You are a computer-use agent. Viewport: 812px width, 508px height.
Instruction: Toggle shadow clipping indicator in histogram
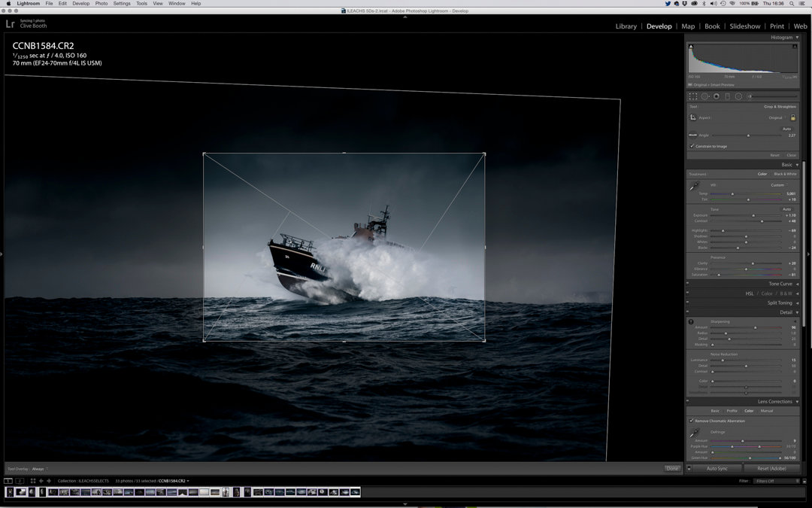(x=691, y=47)
